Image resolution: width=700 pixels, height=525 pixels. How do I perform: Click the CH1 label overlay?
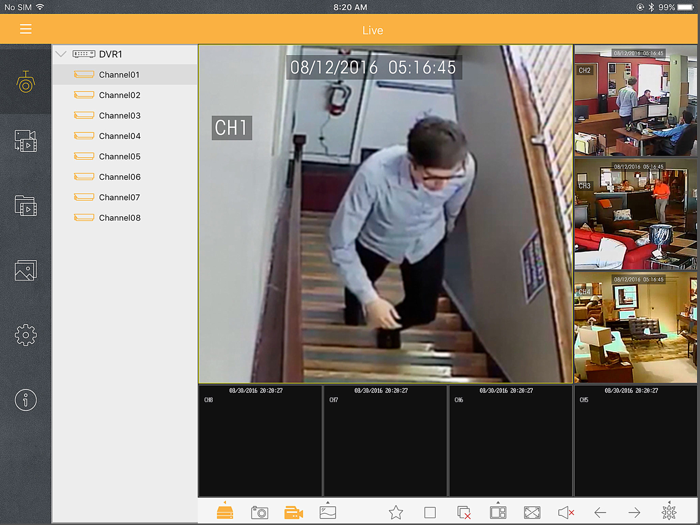[231, 128]
